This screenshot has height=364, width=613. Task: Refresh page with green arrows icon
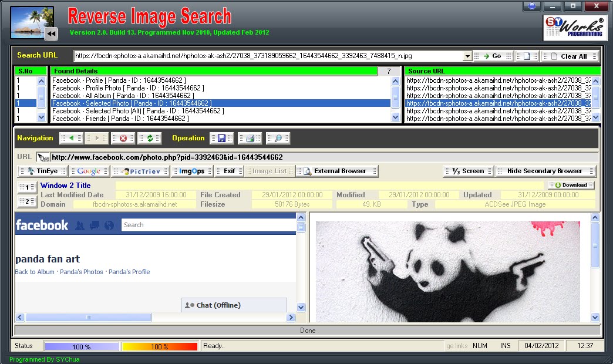click(x=150, y=138)
